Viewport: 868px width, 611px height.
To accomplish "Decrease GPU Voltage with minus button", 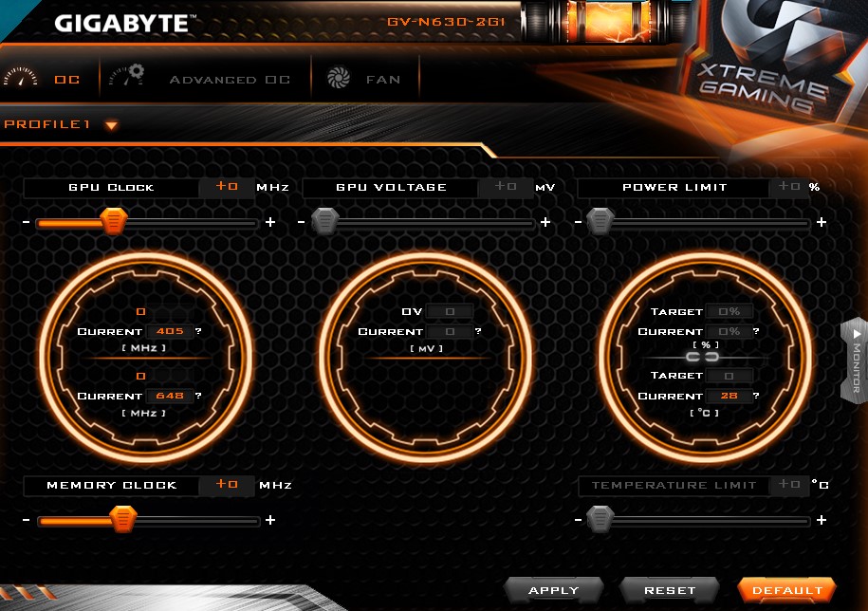I will click(301, 222).
